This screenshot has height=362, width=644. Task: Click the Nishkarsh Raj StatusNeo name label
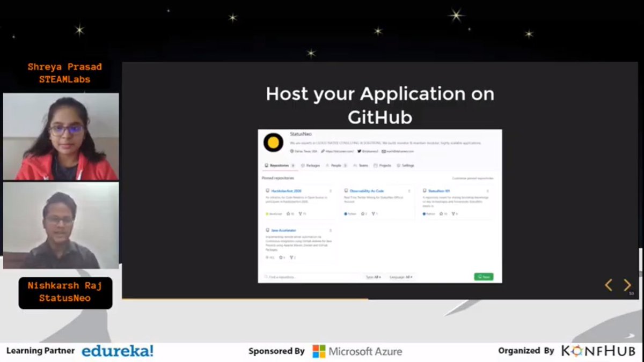click(65, 292)
